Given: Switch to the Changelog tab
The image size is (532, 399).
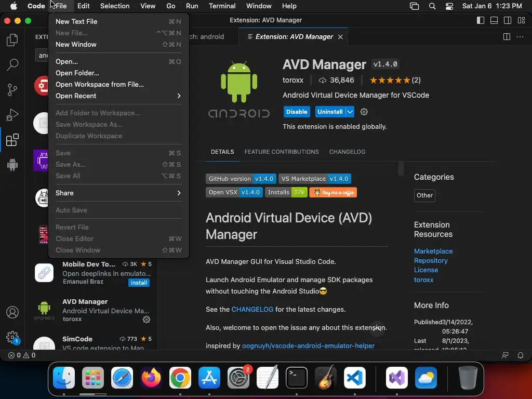Looking at the screenshot, I should pos(347,152).
